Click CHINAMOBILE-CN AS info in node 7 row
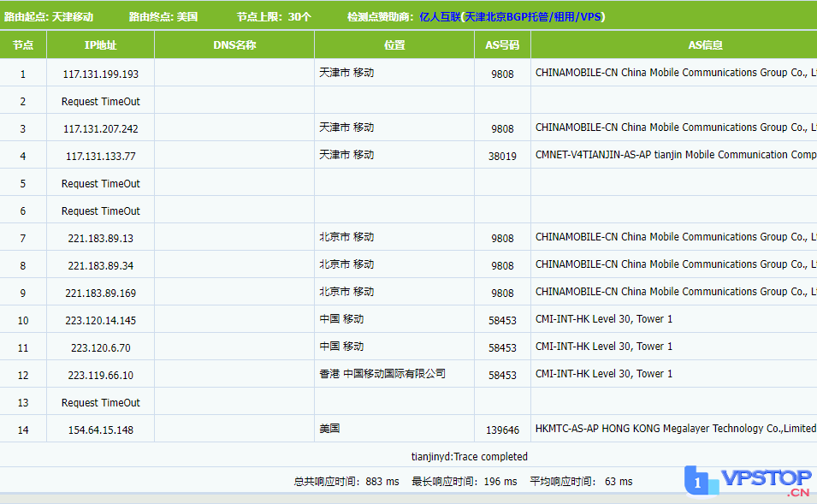 point(676,237)
